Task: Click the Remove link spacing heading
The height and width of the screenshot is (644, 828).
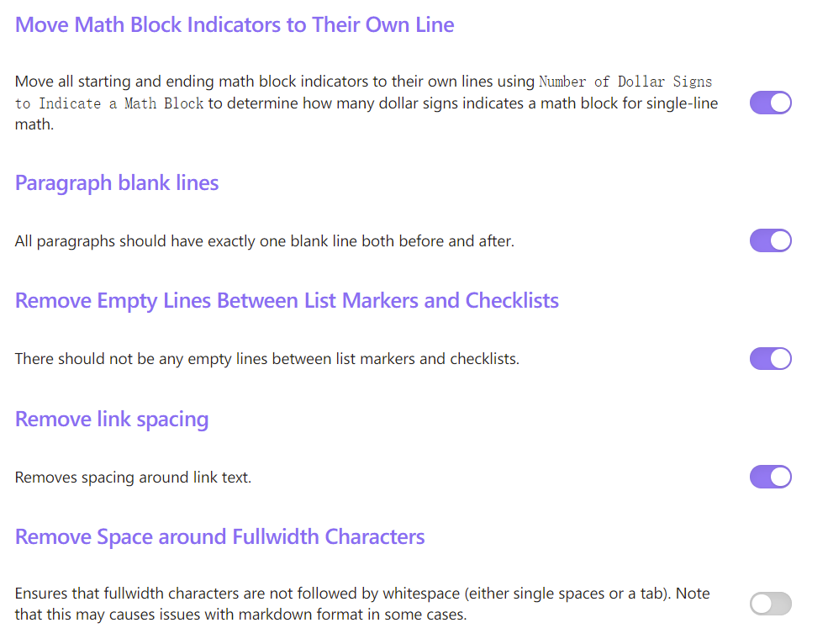Action: 112,419
